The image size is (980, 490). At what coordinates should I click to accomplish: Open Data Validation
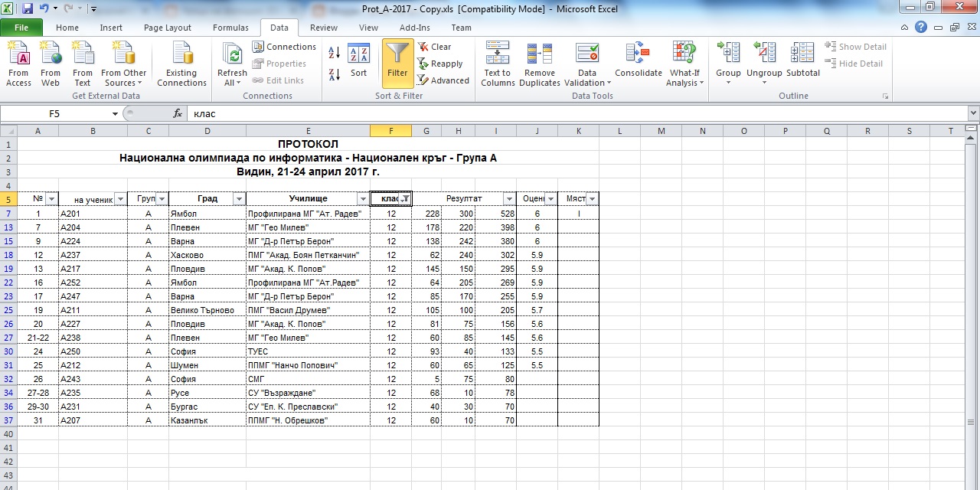pos(587,64)
